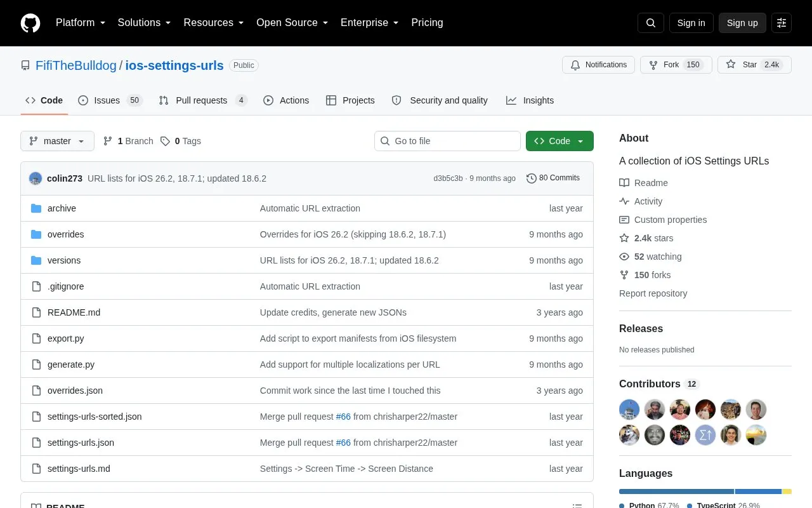Screen dimensions: 812x508
Task: View the 1 Branch list
Action: (x=128, y=141)
